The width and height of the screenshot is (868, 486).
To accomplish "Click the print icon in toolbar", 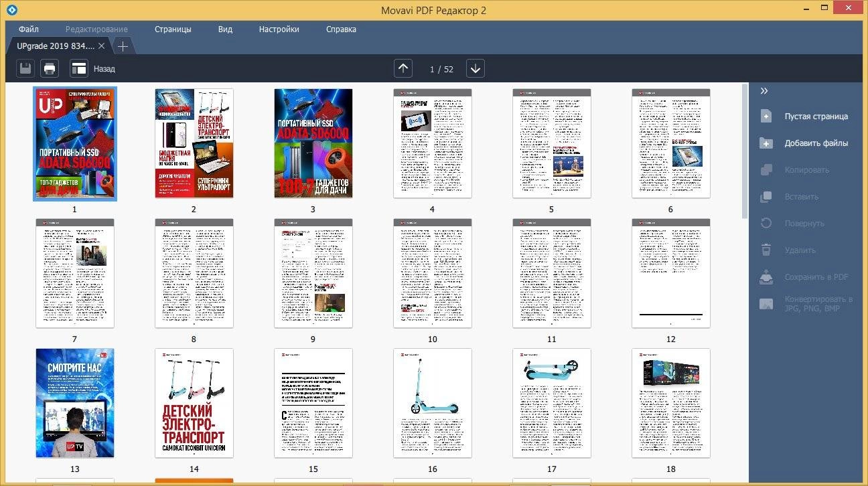I will click(50, 68).
